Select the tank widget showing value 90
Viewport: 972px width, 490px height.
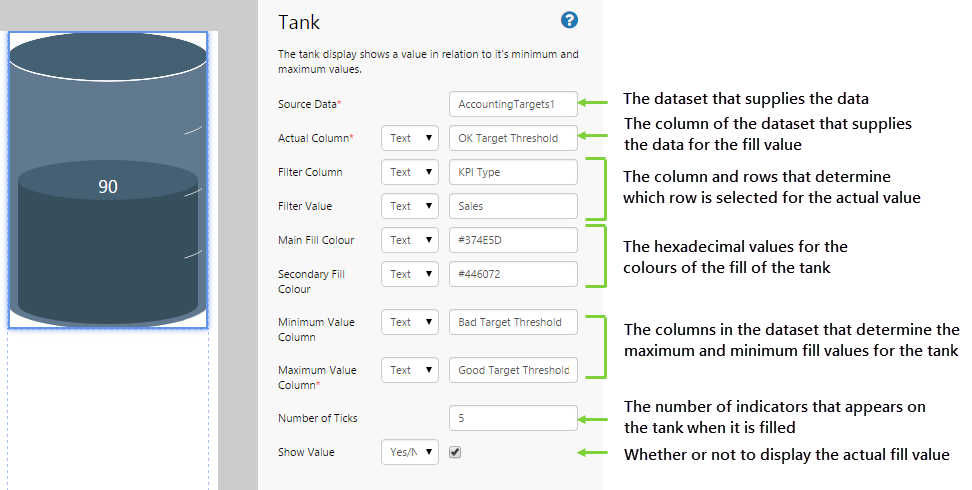point(108,180)
